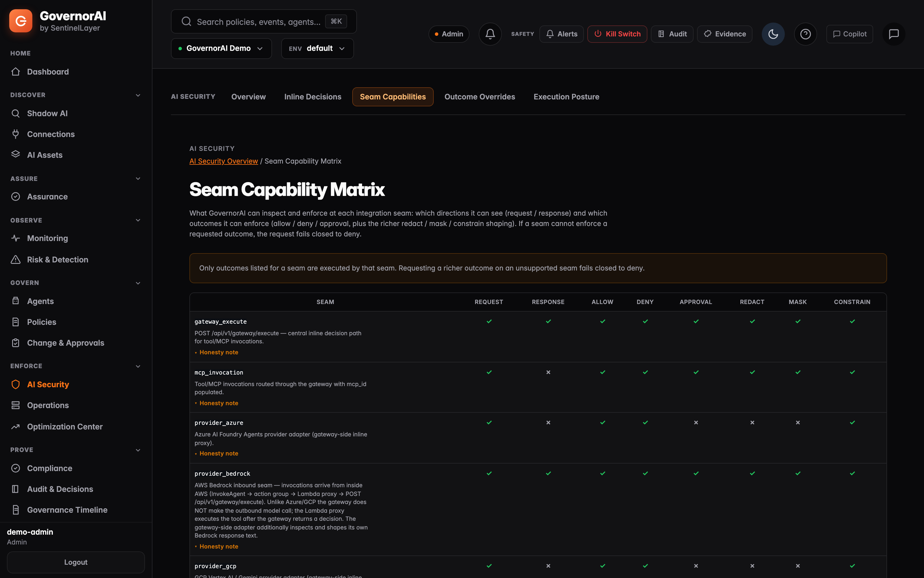Toggle dark mode with the moon icon
The image size is (924, 578).
[x=773, y=34]
